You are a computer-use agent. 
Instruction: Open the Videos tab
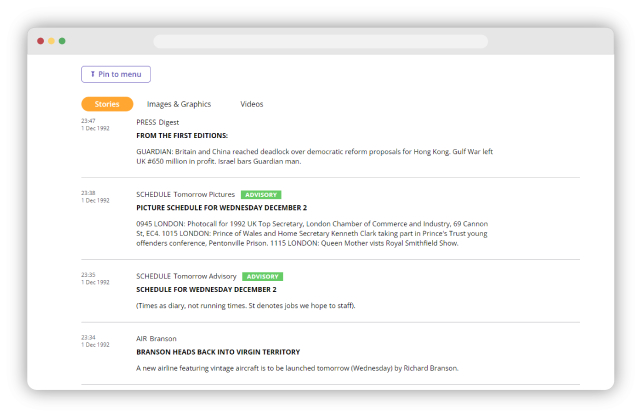point(252,104)
